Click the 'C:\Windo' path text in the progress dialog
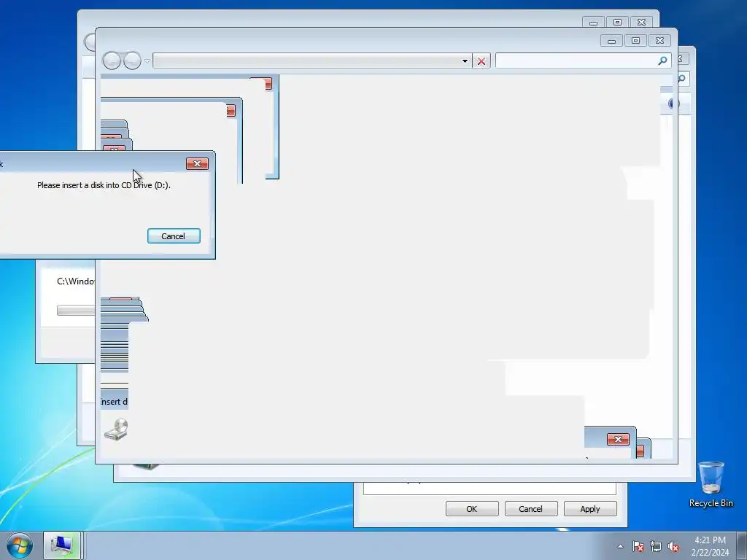747x560 pixels. click(x=75, y=281)
